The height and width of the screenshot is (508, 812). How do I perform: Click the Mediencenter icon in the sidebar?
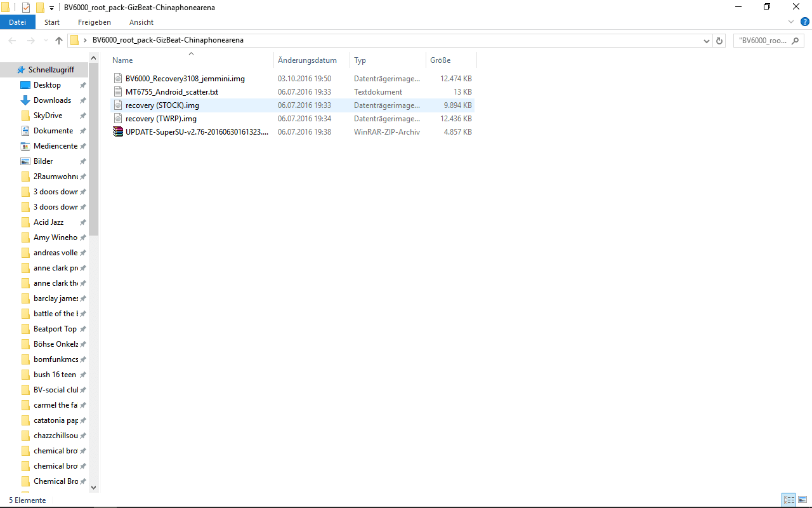25,146
